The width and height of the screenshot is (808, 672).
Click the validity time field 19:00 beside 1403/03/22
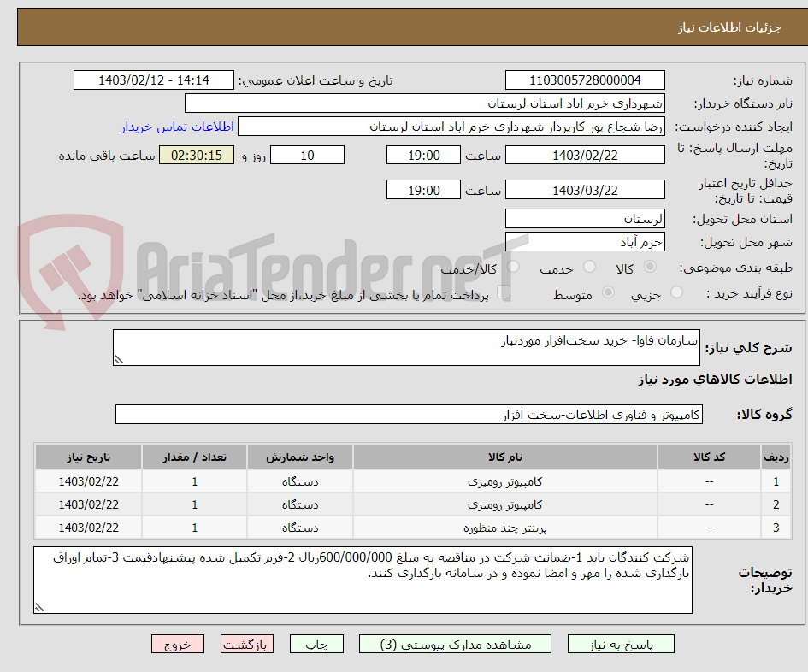[423, 190]
